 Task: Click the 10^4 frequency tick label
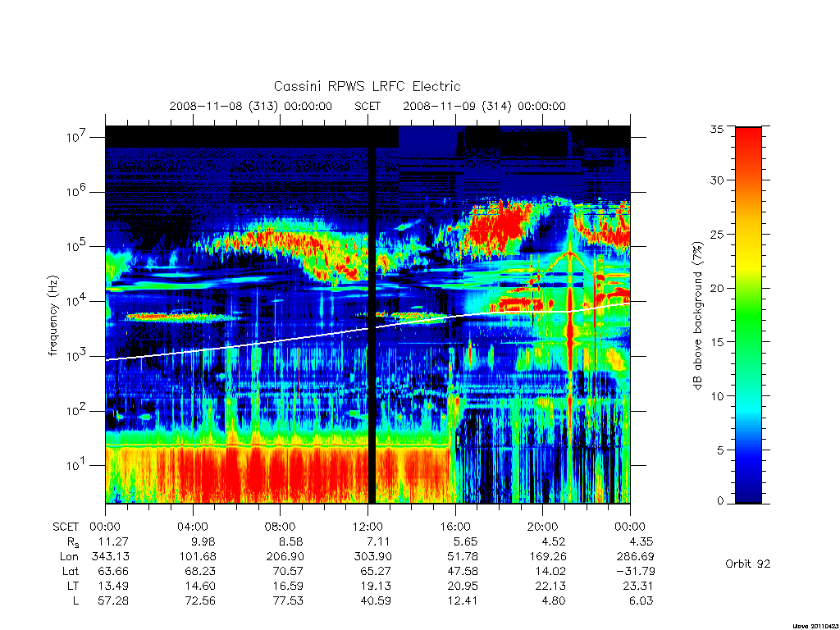coord(76,301)
